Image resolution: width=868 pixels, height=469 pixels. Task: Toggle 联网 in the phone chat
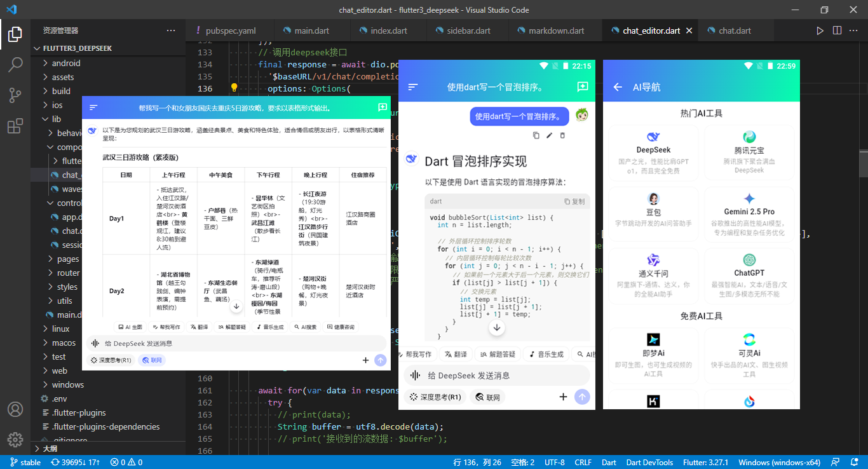click(x=487, y=397)
